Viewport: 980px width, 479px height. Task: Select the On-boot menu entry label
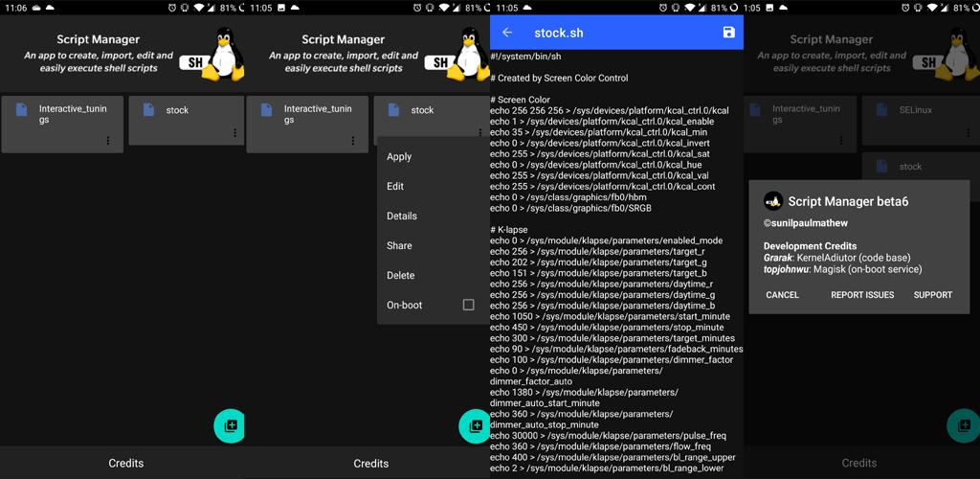(x=405, y=306)
